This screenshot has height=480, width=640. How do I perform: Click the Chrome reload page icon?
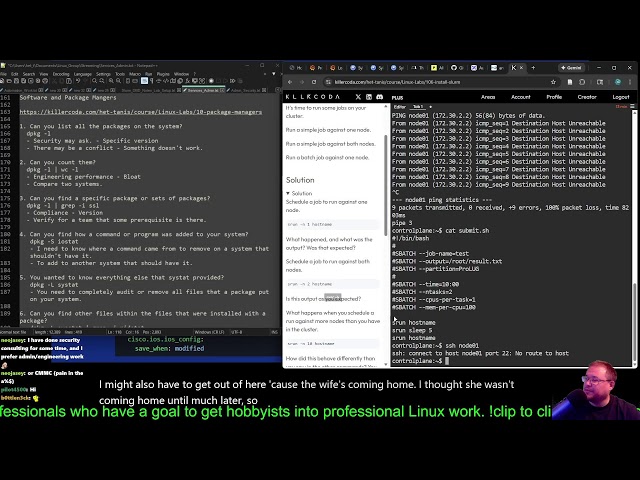tap(314, 82)
